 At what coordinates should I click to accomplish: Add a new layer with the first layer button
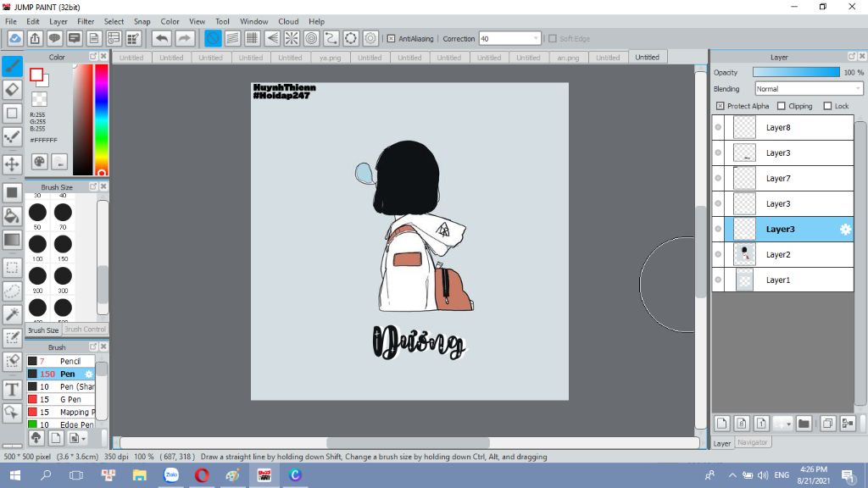click(x=722, y=424)
